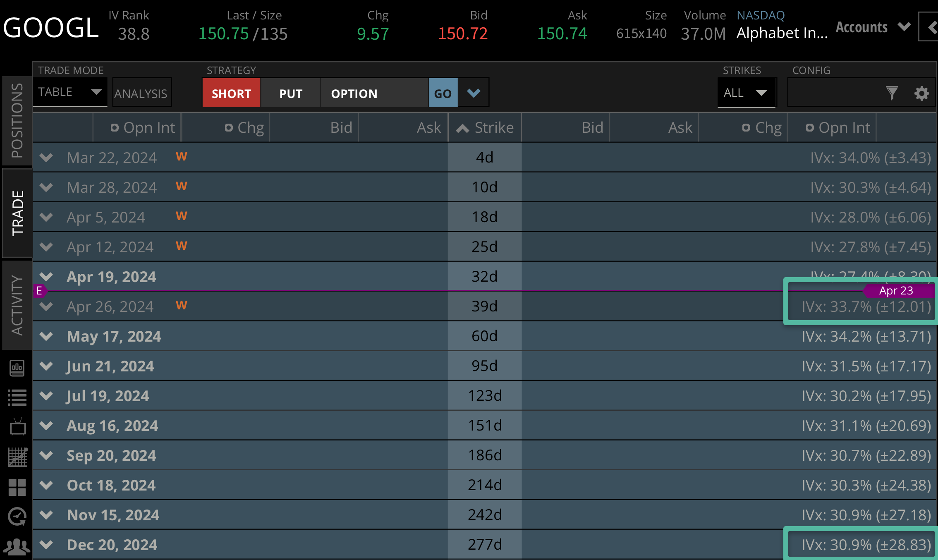Viewport: 938px width, 560px height.
Task: Click the TV live broadcast icon
Action: click(17, 427)
